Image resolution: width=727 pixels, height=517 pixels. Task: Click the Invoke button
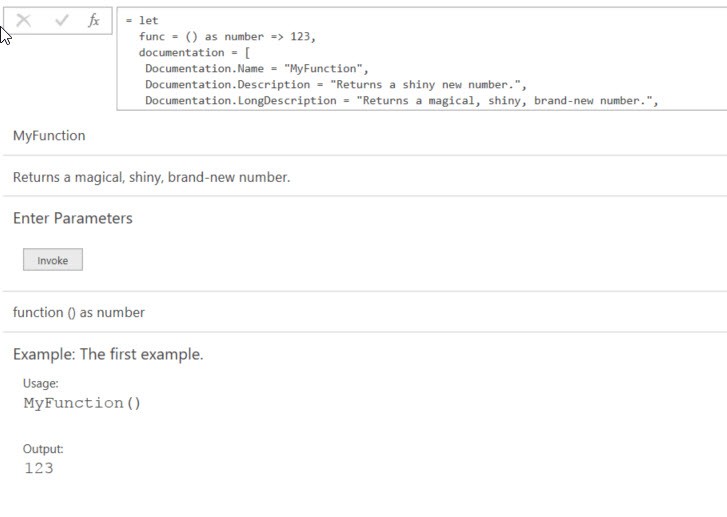(x=53, y=260)
